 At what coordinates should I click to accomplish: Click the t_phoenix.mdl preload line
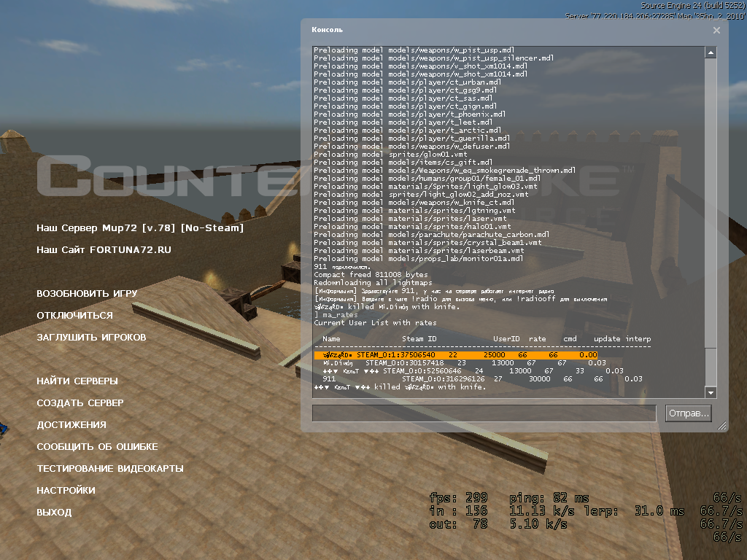(x=410, y=114)
